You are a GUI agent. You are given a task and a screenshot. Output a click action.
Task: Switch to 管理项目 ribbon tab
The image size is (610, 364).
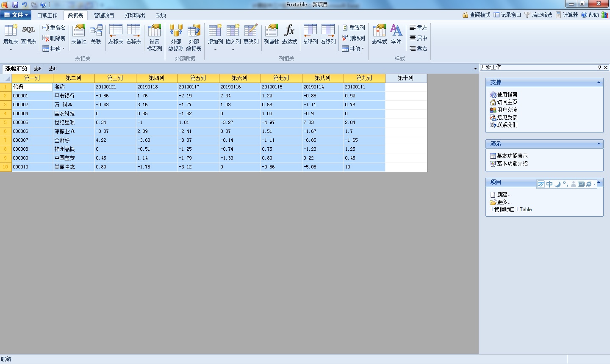pyautogui.click(x=104, y=15)
